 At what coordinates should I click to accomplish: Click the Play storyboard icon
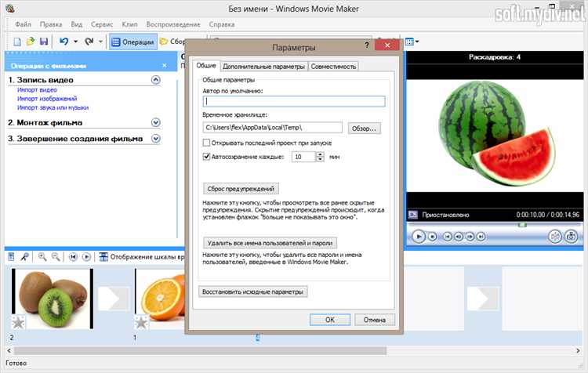point(86,257)
